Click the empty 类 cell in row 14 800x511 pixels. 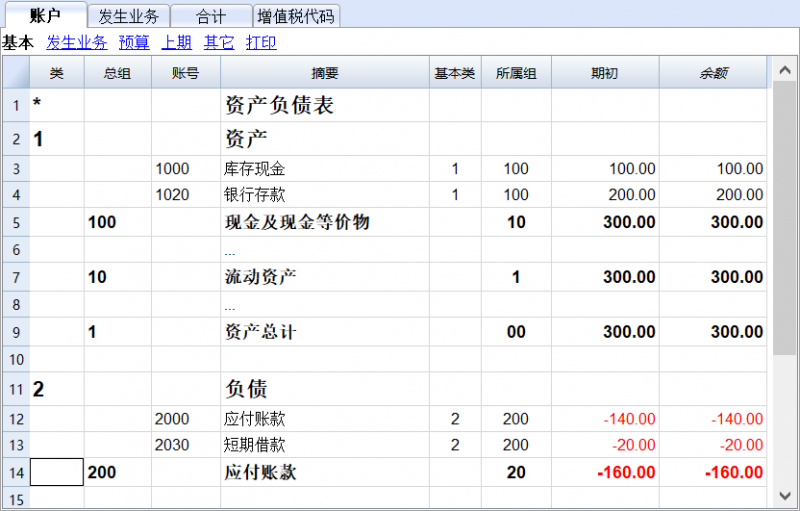click(x=57, y=472)
